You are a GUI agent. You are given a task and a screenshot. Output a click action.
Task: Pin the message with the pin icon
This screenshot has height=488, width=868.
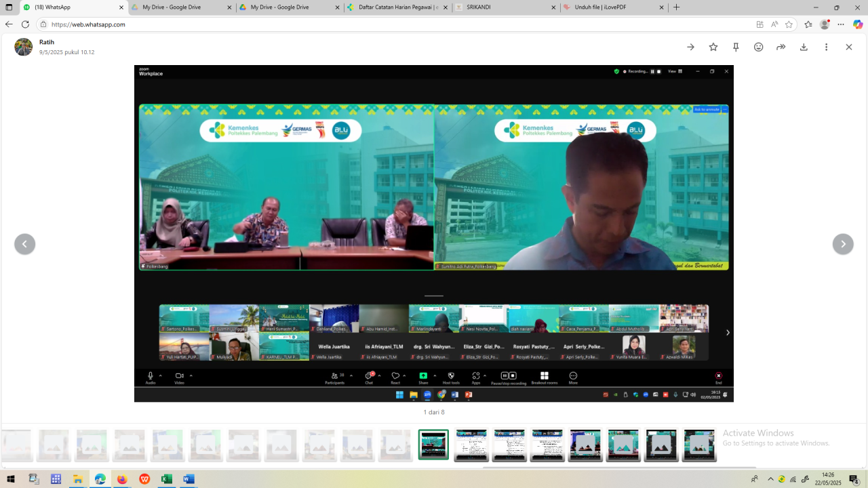[x=736, y=47]
